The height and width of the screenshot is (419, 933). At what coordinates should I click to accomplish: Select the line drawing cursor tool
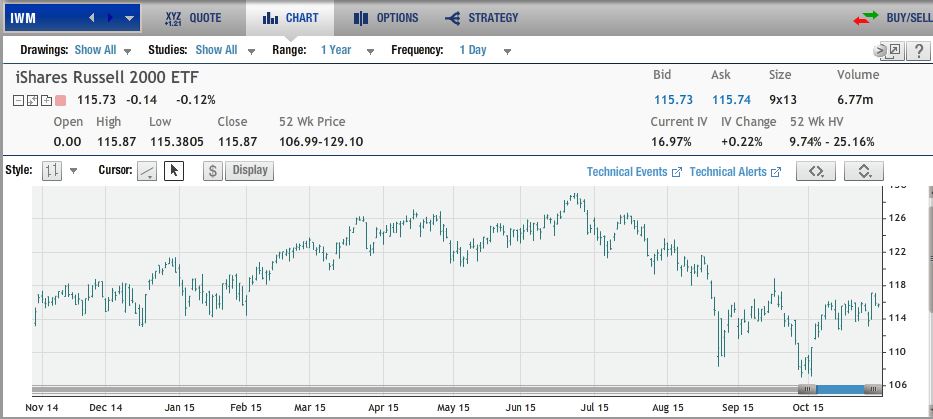(147, 171)
